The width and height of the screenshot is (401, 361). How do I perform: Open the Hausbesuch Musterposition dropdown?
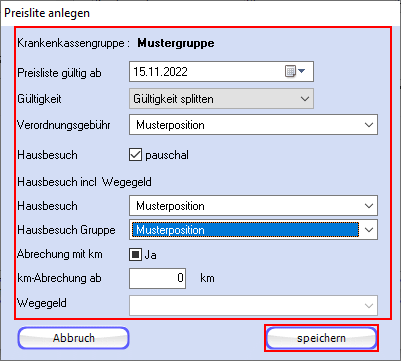tap(253, 206)
